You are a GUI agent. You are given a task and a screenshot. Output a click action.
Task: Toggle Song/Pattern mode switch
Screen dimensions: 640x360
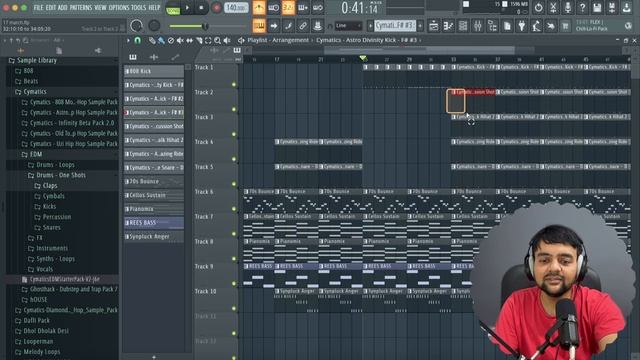point(173,8)
